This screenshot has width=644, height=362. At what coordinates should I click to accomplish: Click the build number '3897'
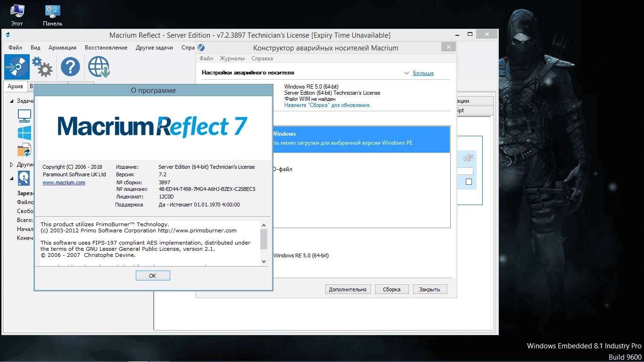(165, 182)
